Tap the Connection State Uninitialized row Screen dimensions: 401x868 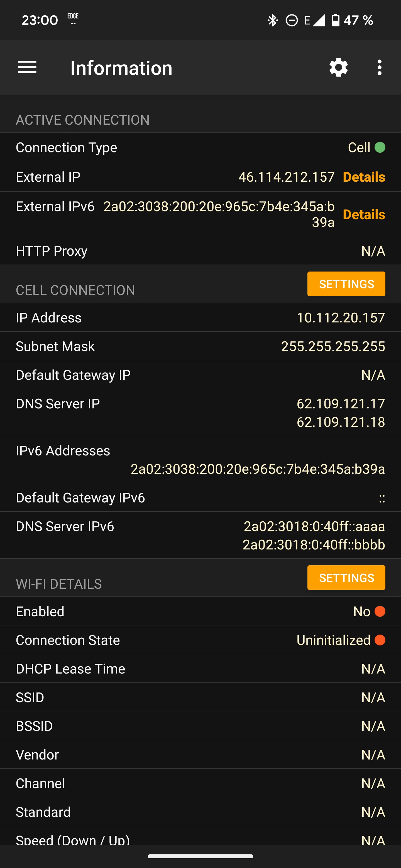[x=200, y=640]
